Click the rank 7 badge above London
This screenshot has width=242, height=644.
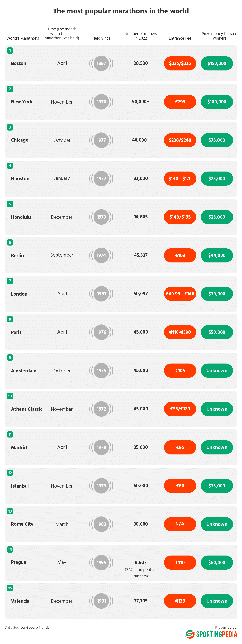click(10, 281)
